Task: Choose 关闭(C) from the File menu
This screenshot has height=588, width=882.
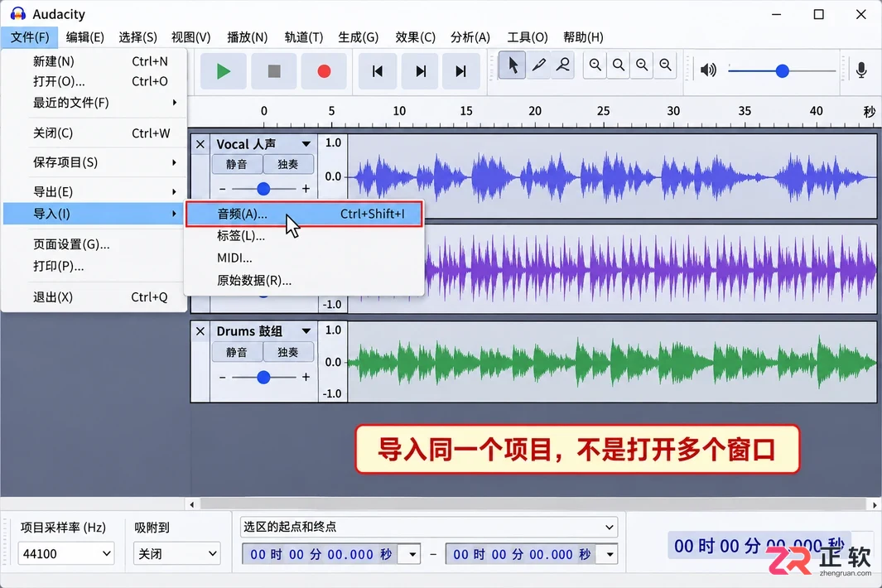Action: pos(94,133)
